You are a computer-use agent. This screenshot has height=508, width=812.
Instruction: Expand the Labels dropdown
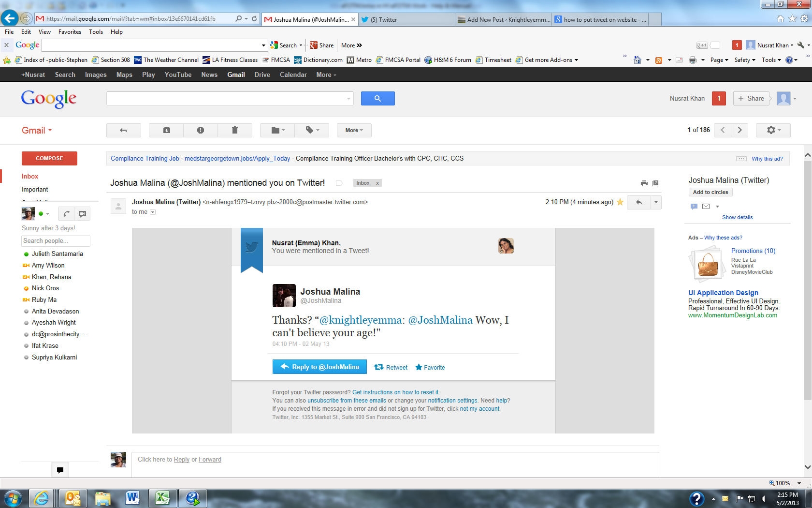[x=312, y=130]
